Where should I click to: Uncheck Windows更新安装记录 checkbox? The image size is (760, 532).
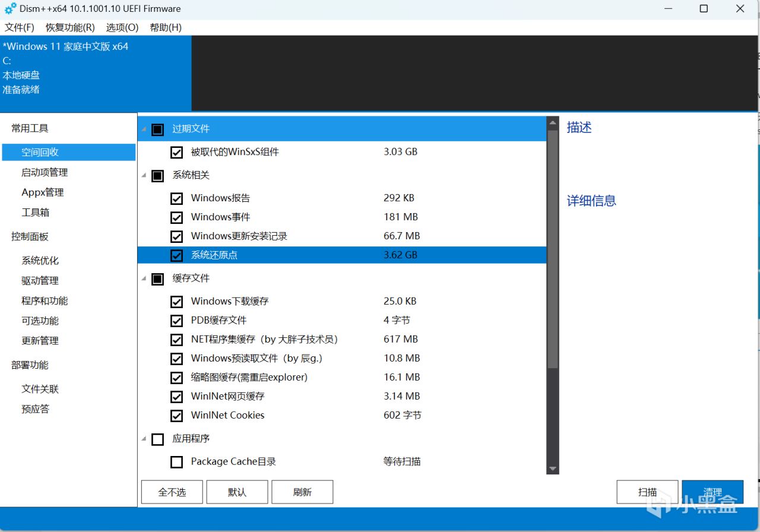point(176,236)
